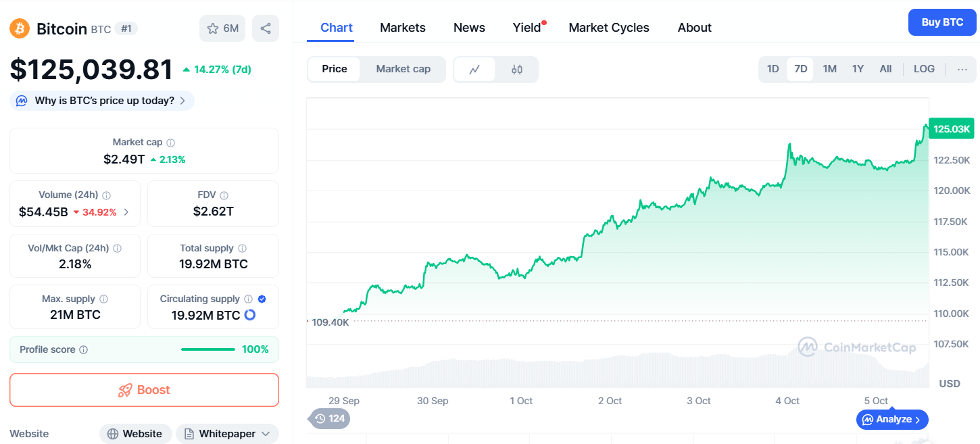Viewport: 980px width, 444px height.
Task: Click the AI icon in price explanation chip
Action: coord(22,101)
